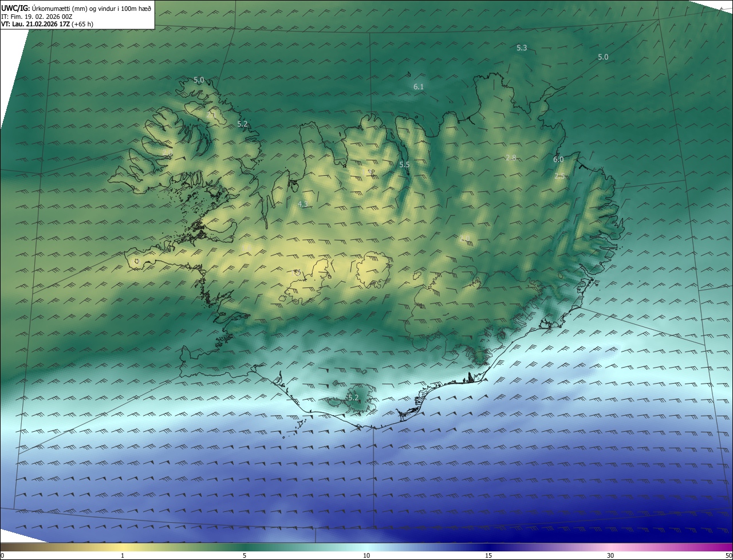
Task: Click the '4.3' value label on the map
Action: tap(303, 204)
